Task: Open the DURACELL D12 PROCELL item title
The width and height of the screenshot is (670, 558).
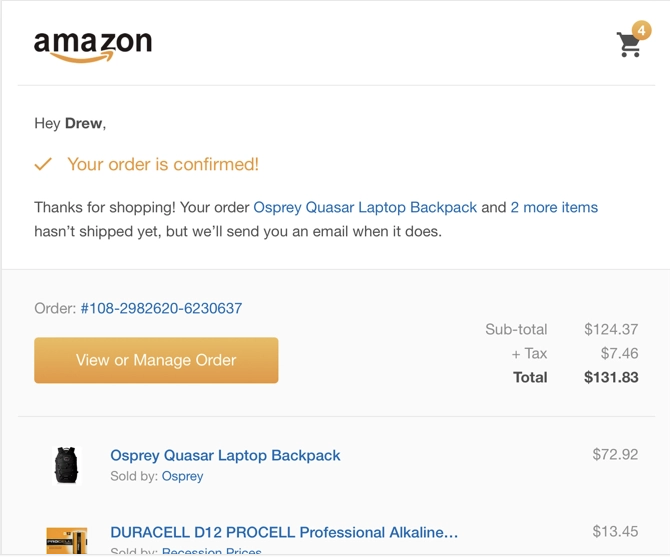Action: pyautogui.click(x=284, y=532)
